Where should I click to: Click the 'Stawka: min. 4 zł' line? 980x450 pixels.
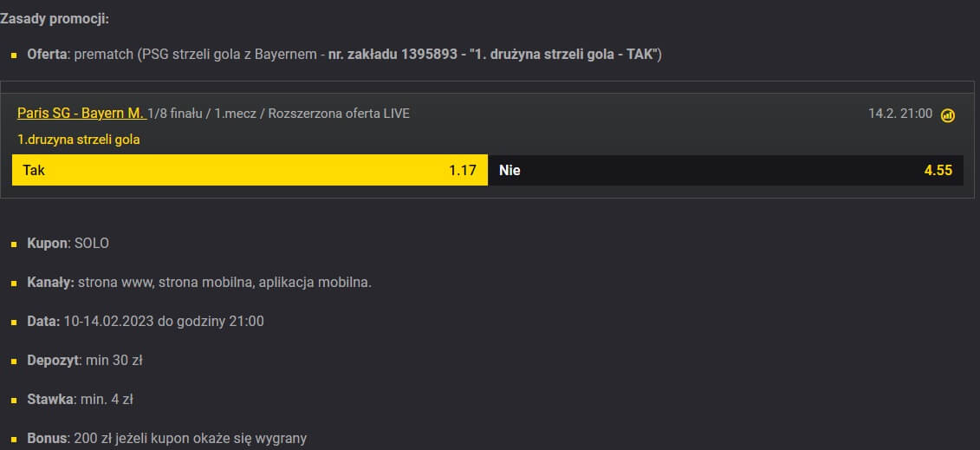pyautogui.click(x=81, y=400)
